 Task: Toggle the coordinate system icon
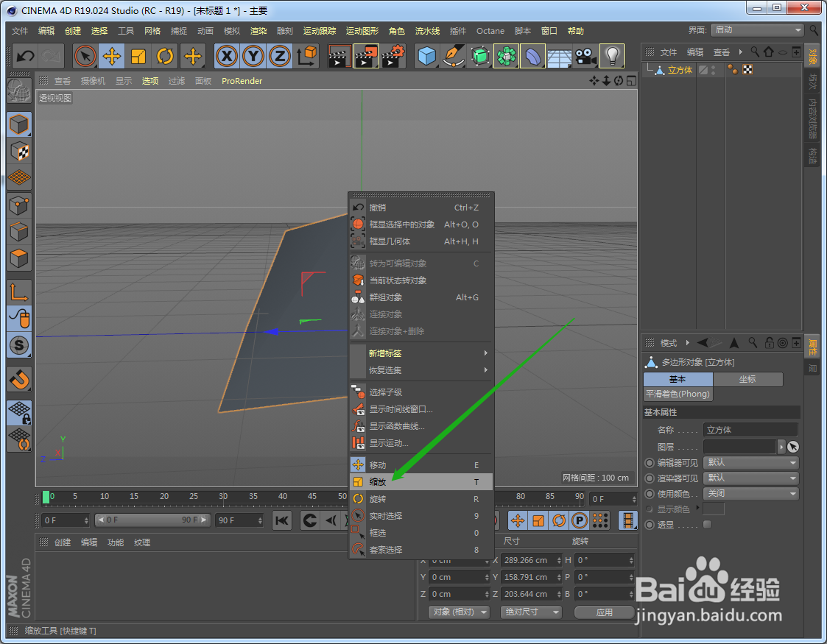(306, 57)
